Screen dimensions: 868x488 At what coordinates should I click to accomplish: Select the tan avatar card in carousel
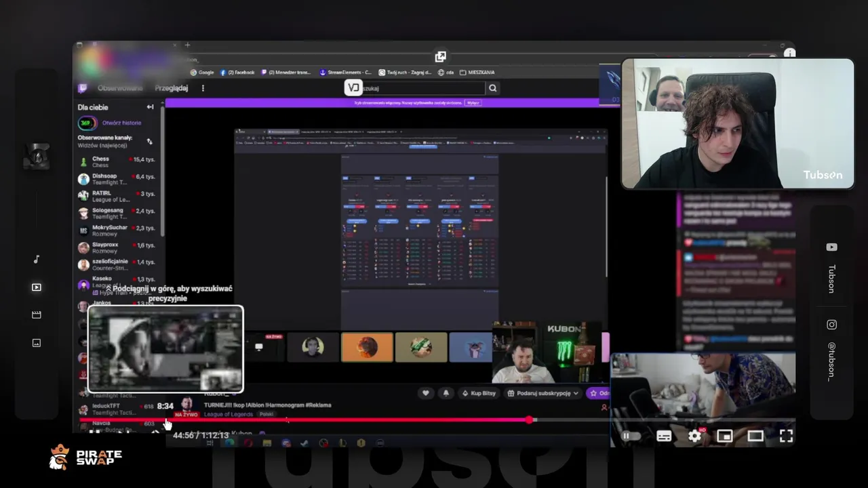coord(421,347)
